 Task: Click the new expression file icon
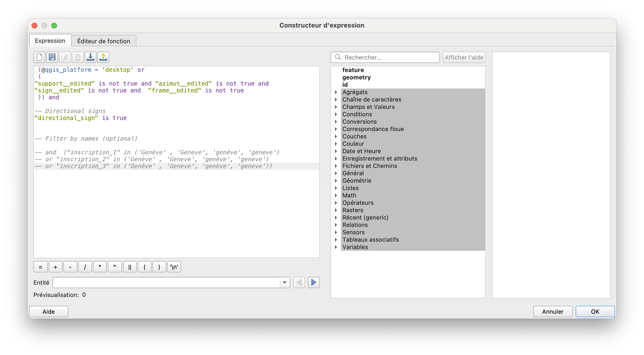[39, 57]
